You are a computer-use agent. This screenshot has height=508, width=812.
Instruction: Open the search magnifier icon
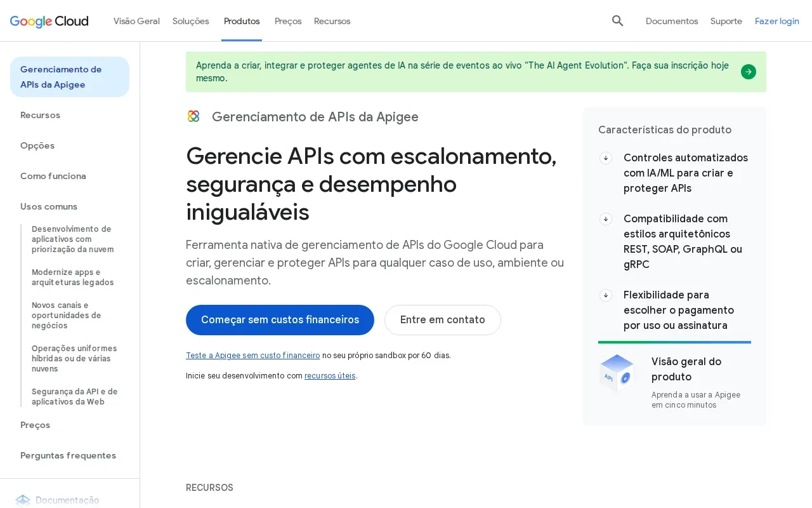(x=617, y=21)
